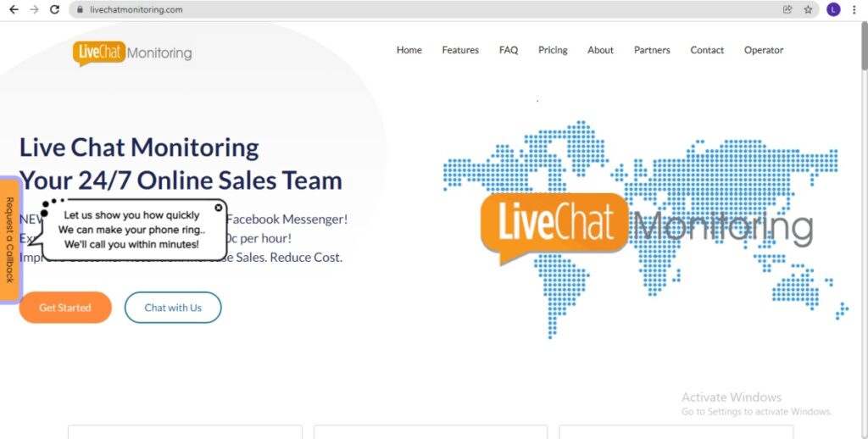Image resolution: width=868 pixels, height=439 pixels.
Task: Open the Operator link
Action: pyautogui.click(x=764, y=50)
